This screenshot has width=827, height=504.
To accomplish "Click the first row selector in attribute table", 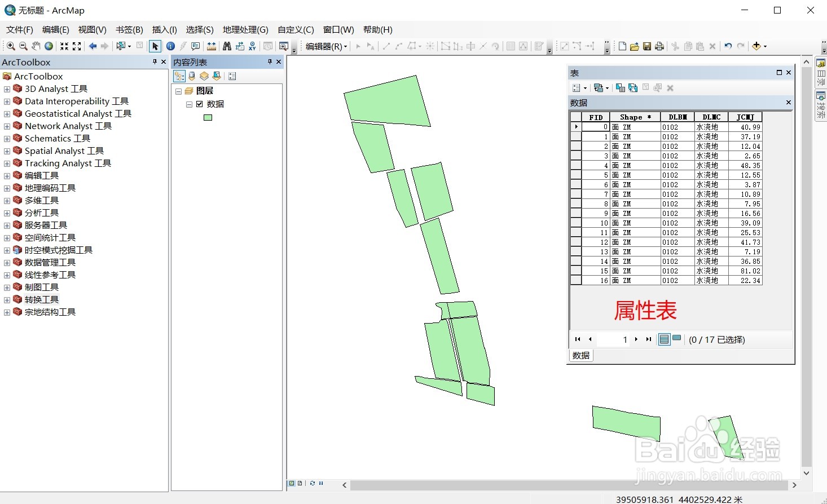I will click(x=576, y=126).
